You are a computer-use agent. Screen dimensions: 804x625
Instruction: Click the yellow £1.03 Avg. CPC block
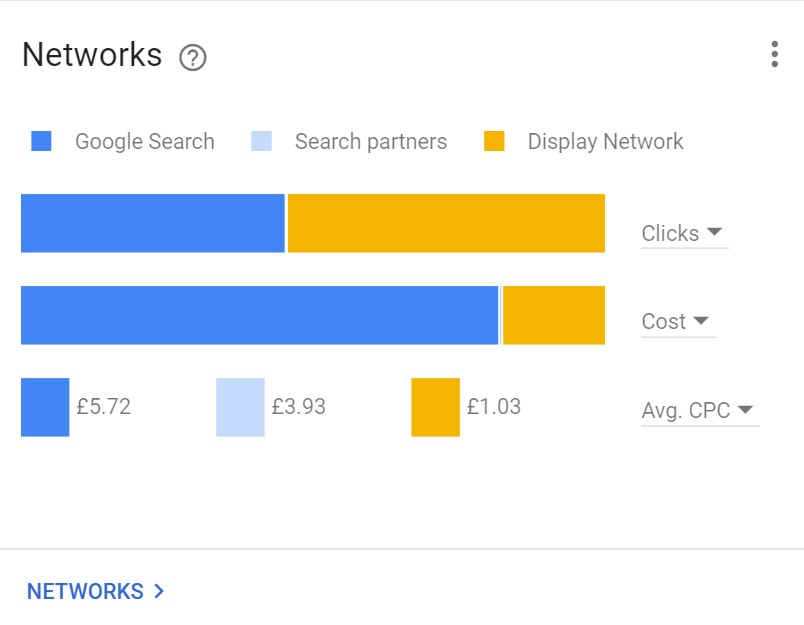[x=435, y=408]
